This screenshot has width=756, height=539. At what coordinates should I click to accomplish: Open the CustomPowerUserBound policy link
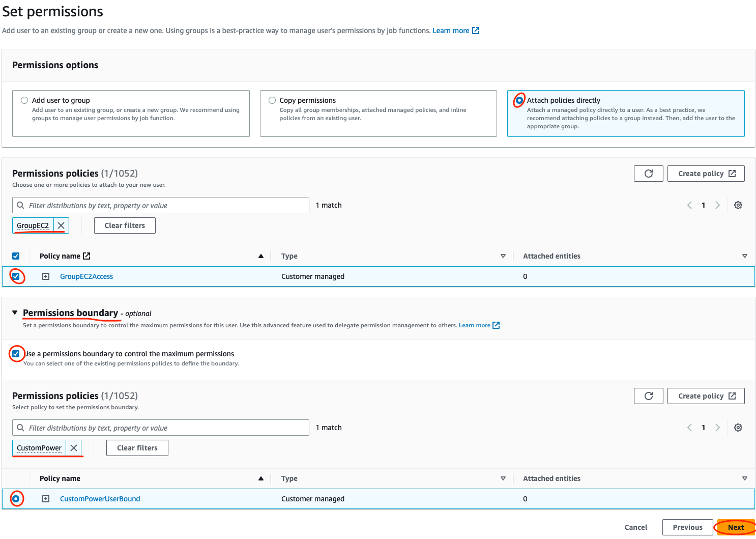(x=100, y=499)
